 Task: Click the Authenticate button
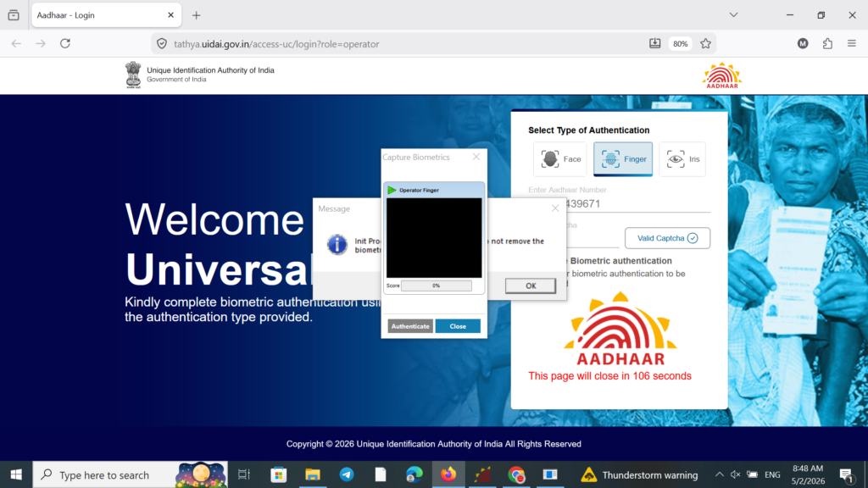[410, 326]
